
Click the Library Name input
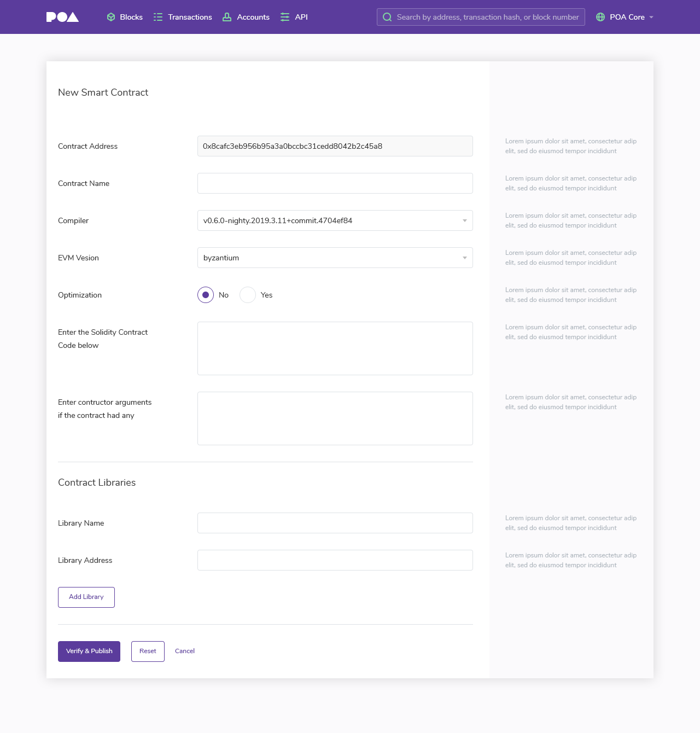(335, 523)
